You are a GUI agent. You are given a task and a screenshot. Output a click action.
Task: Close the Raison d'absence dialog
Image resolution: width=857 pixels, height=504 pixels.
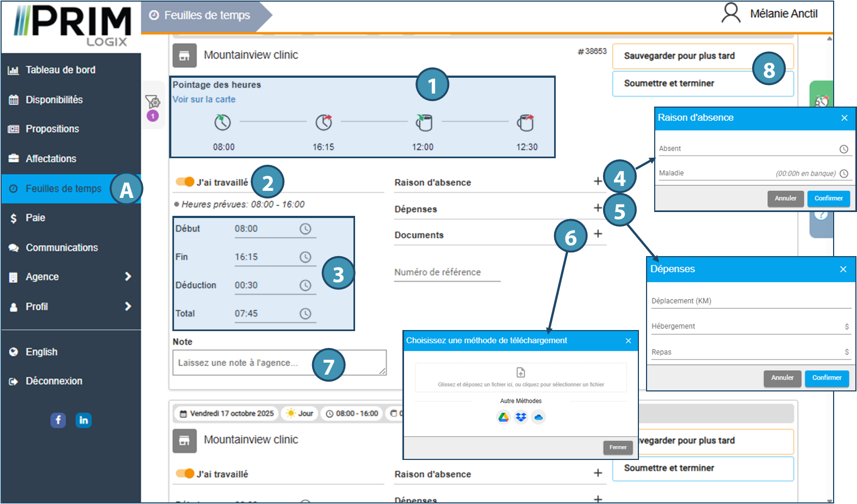pyautogui.click(x=844, y=118)
